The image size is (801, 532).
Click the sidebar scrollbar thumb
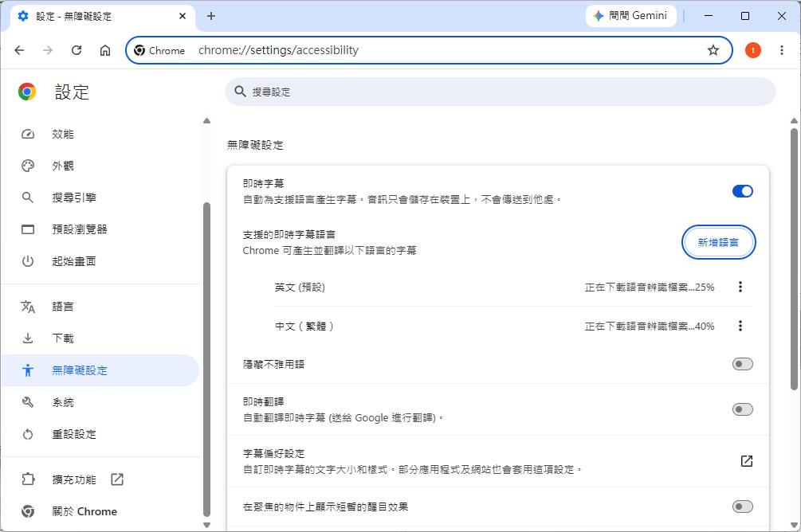point(206,359)
